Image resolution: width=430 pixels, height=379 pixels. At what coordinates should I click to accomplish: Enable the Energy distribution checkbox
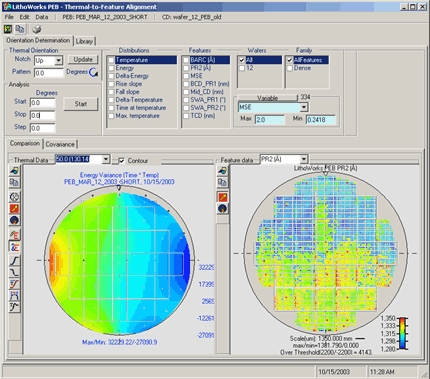coord(111,68)
